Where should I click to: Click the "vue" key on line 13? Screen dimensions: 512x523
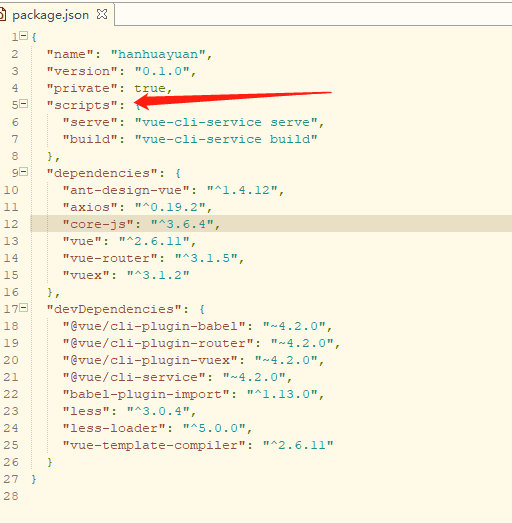(82, 241)
